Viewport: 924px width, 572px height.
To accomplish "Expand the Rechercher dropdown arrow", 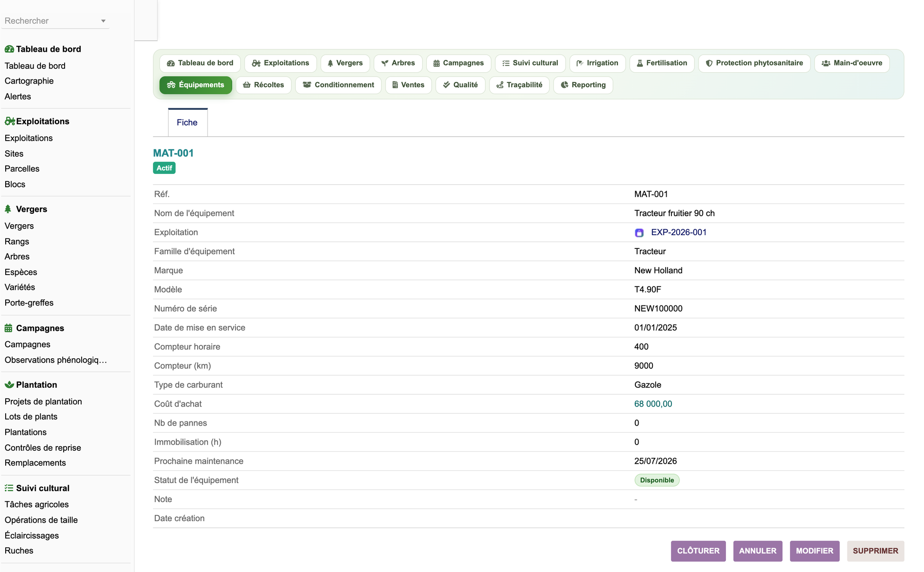I will point(103,21).
